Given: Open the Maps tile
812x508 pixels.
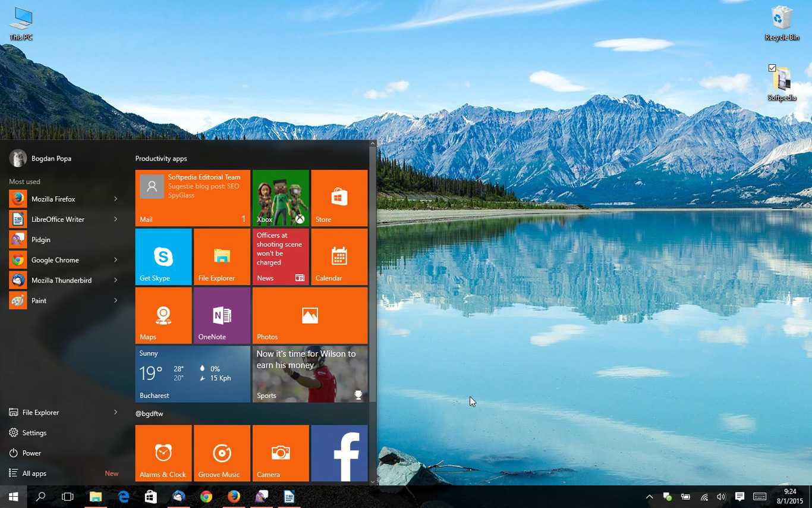Looking at the screenshot, I should 163,315.
